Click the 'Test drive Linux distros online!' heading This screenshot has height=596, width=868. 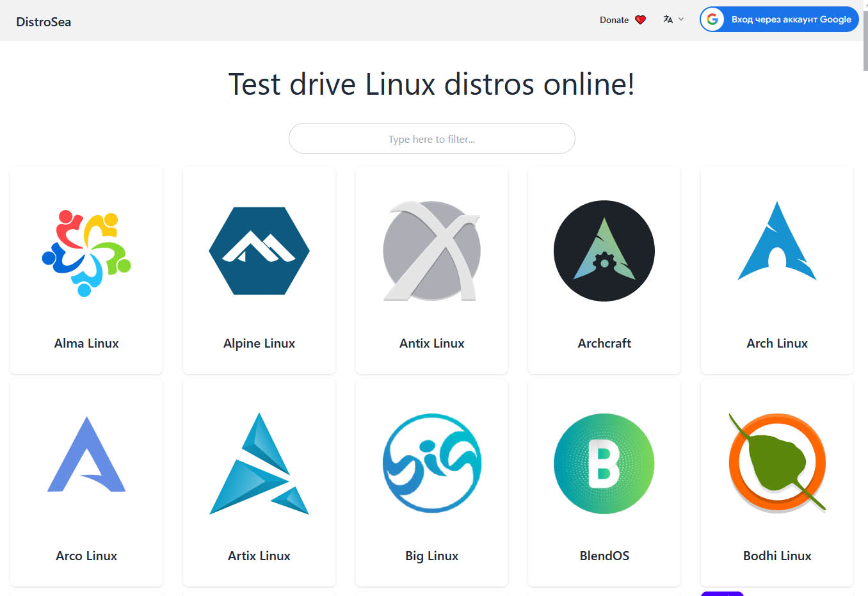coord(431,84)
